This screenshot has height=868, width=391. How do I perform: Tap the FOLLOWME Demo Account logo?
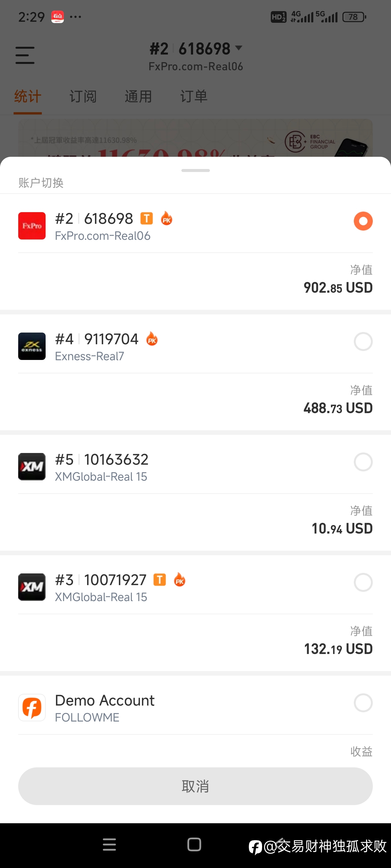(x=32, y=707)
